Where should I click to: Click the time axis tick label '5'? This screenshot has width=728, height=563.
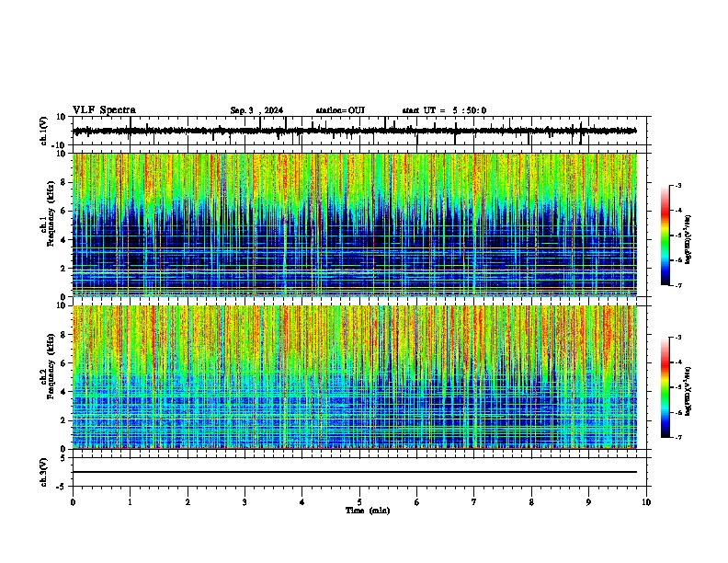pos(359,502)
